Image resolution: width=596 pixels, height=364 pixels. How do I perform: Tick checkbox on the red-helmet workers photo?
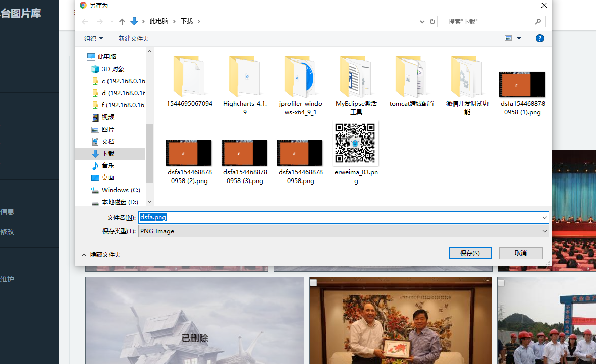coord(501,283)
